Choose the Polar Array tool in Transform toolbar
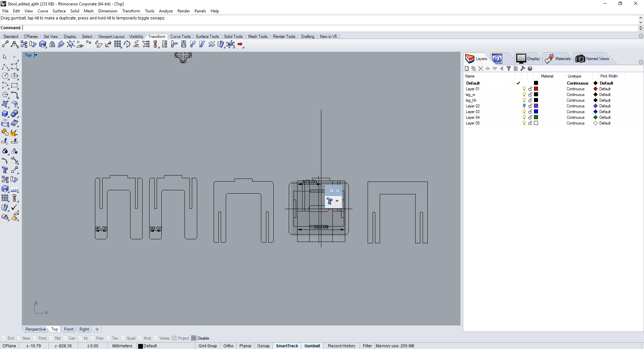644x349 pixels. [x=127, y=44]
